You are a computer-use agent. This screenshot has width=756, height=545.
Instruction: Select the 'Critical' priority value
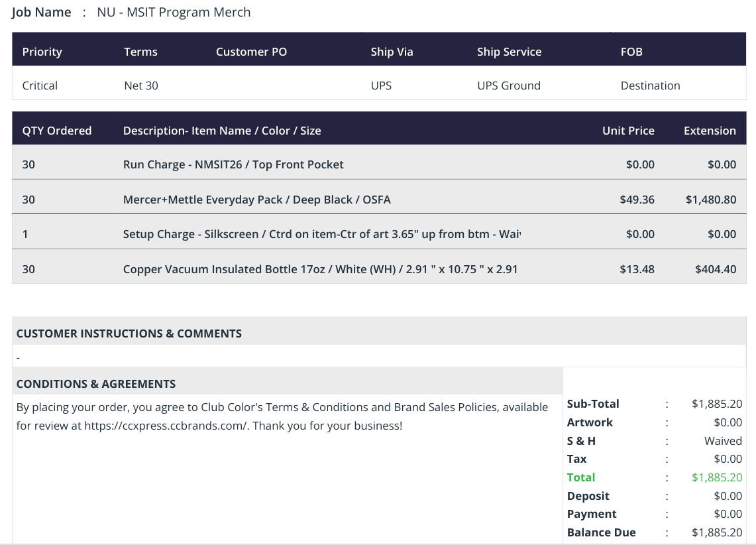tap(40, 86)
